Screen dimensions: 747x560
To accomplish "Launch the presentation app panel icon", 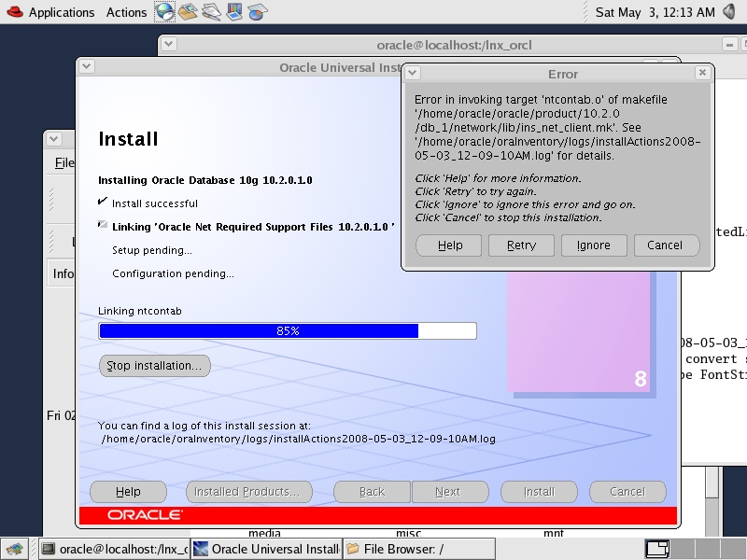I will click(x=234, y=12).
